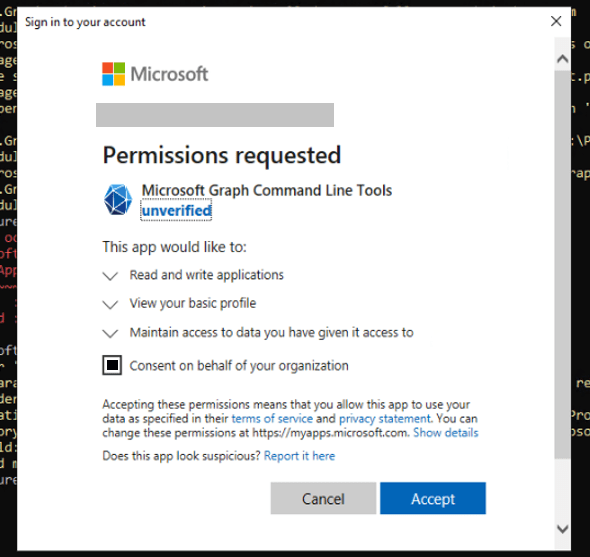
Task: Expand View your basic profile permission
Action: pyautogui.click(x=110, y=304)
